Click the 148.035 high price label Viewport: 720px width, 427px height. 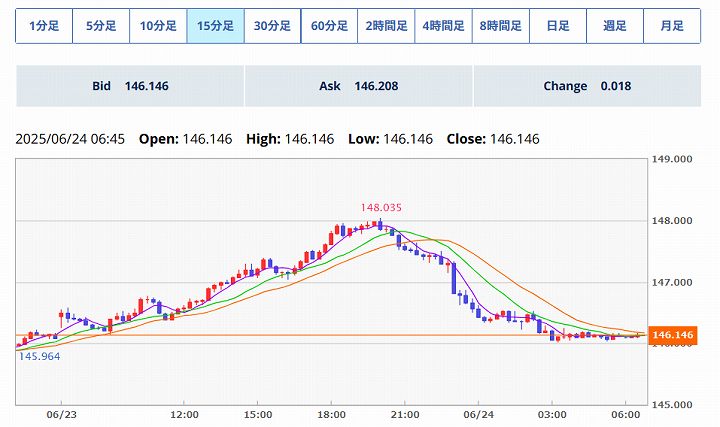(x=381, y=208)
